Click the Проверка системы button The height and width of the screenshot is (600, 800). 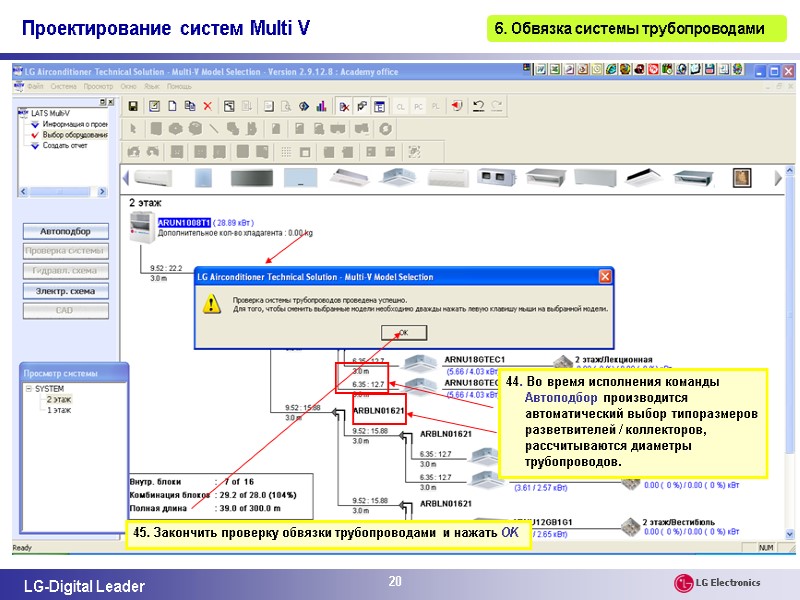point(65,251)
